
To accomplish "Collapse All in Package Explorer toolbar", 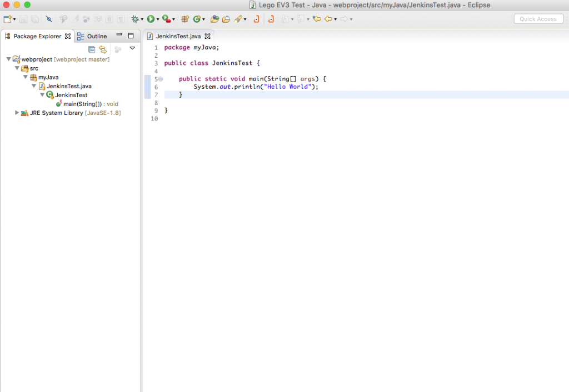I will coord(91,49).
